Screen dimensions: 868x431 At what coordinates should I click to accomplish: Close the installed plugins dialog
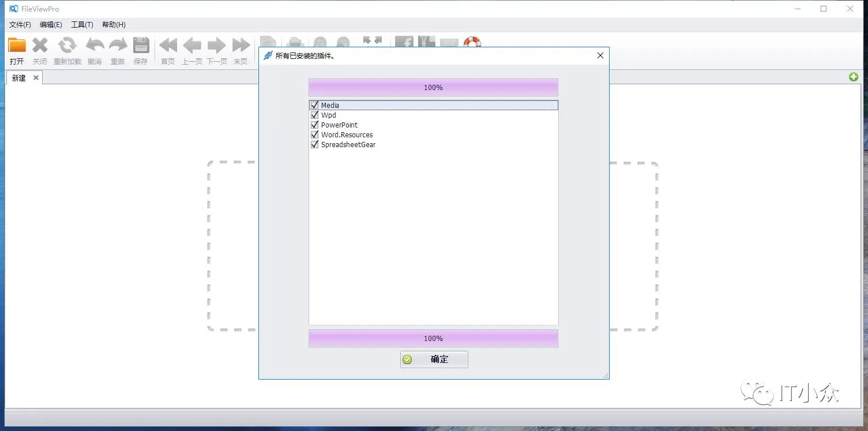coord(600,55)
